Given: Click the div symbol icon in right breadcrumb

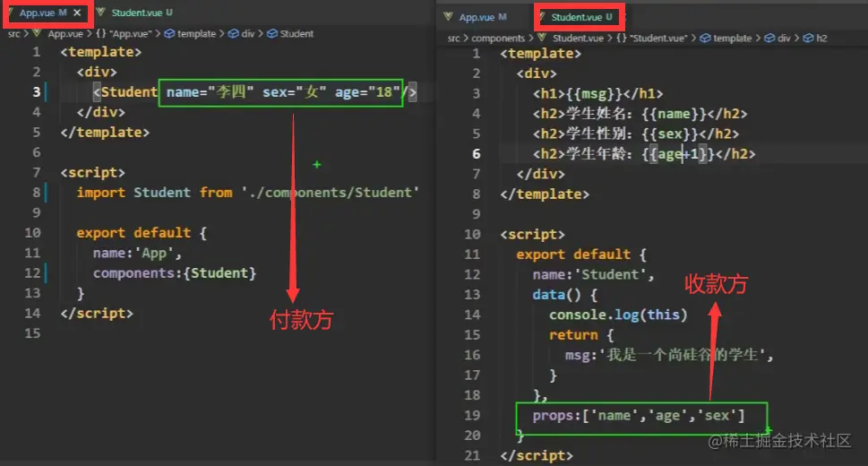Looking at the screenshot, I should point(769,39).
